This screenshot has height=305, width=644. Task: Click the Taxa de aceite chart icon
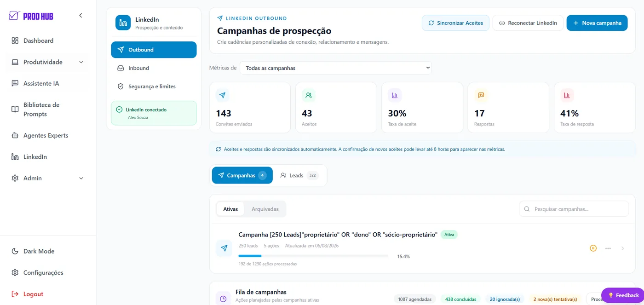coord(395,95)
